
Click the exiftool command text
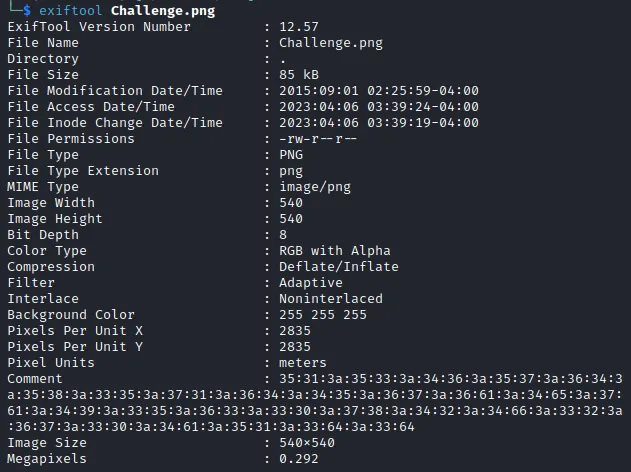[x=71, y=10]
